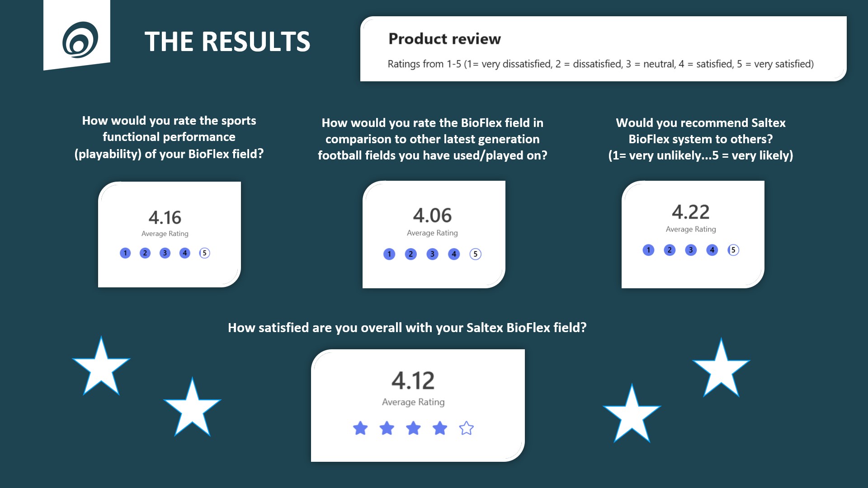Click the Product review heading

coord(444,39)
